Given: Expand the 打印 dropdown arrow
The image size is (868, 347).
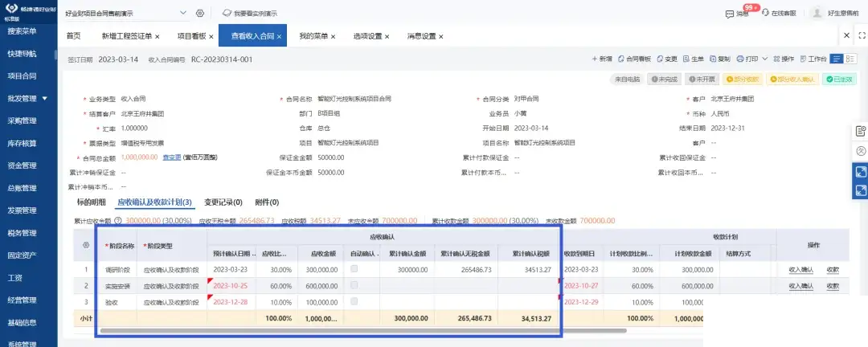Looking at the screenshot, I should pos(765,59).
